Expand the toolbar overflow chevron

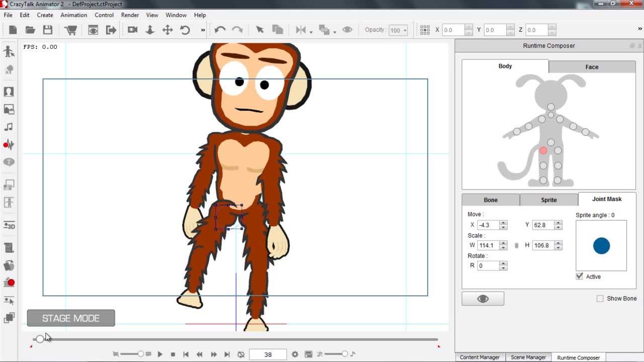pyautogui.click(x=203, y=30)
